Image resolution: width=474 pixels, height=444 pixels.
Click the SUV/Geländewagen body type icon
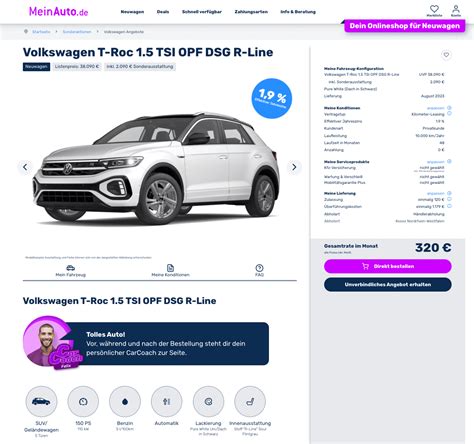tap(41, 402)
